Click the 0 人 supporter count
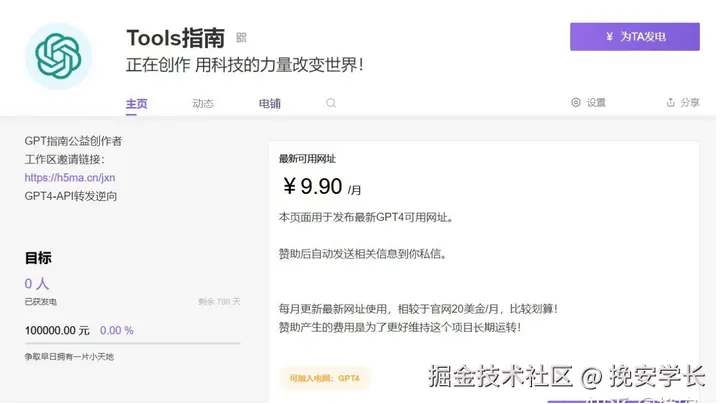720x404 pixels. click(37, 284)
